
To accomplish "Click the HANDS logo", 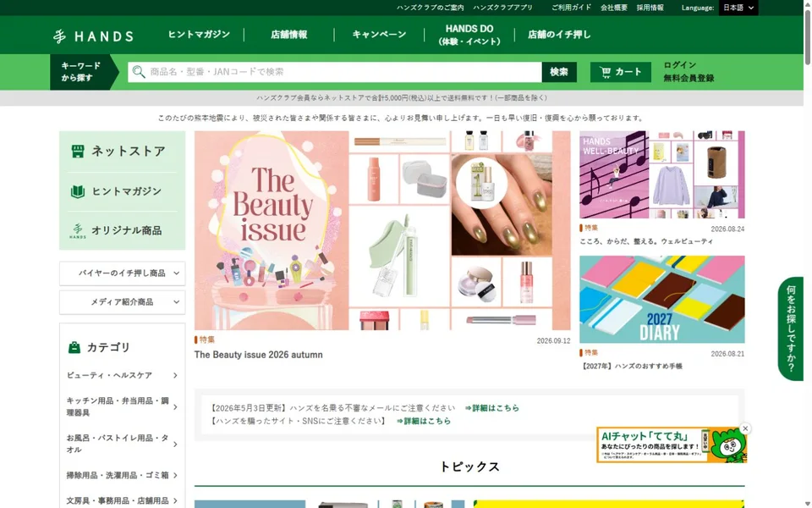I will (93, 36).
